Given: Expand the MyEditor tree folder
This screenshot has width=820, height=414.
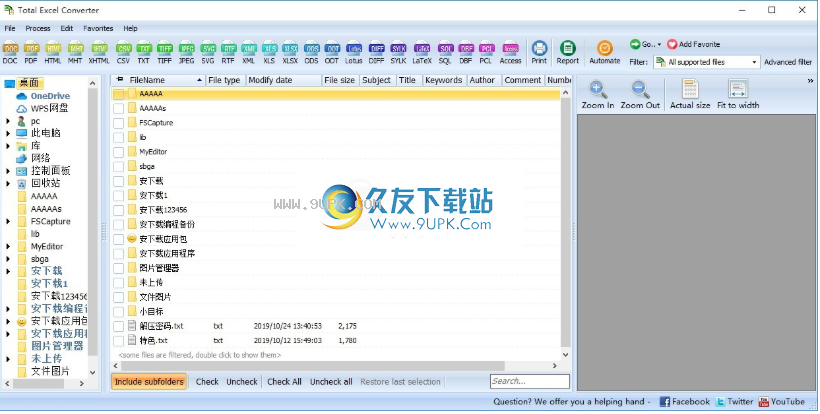Looking at the screenshot, I should 8,246.
